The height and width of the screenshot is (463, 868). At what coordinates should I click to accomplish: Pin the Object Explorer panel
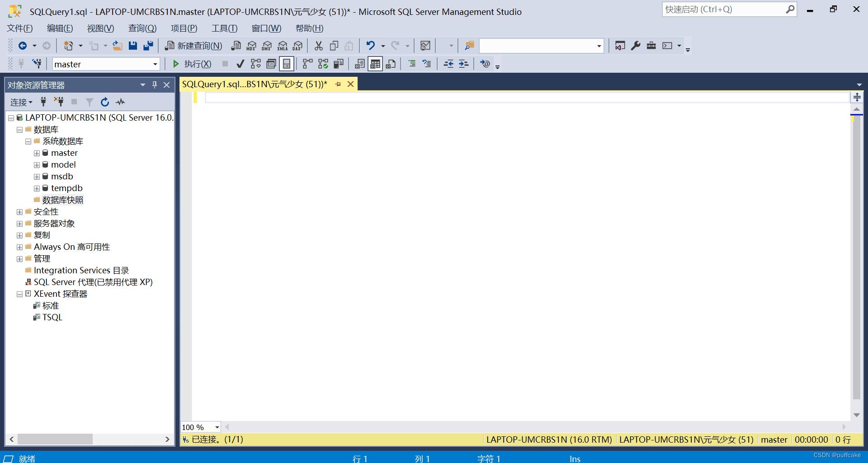[155, 85]
